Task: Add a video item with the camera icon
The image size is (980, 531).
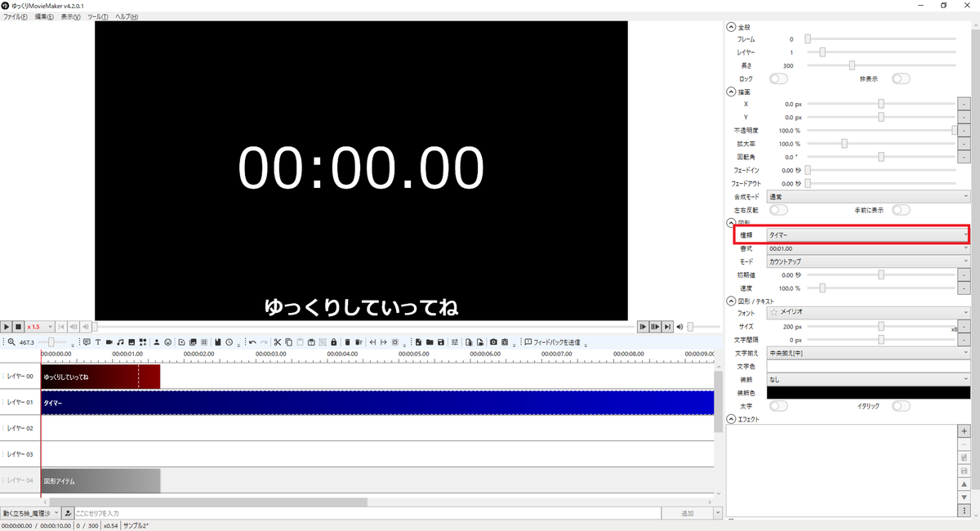Action: (109, 341)
